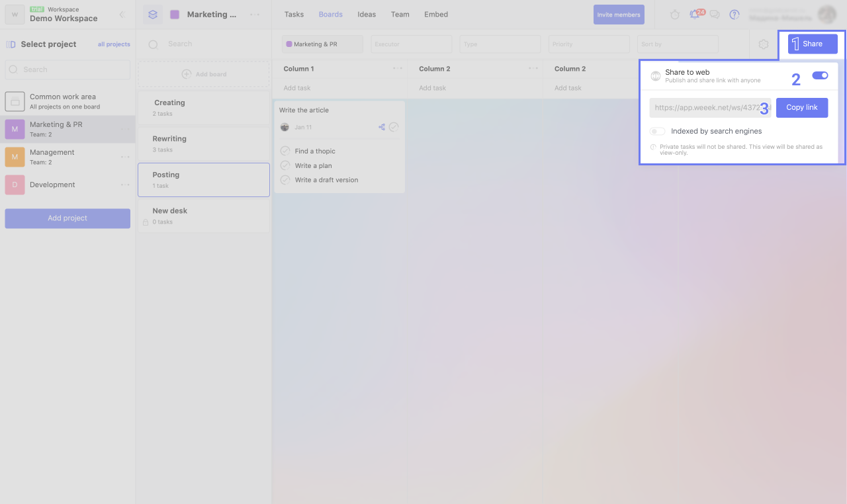Image resolution: width=847 pixels, height=504 pixels.
Task: Click the purple Marketing project color swatch
Action: [175, 15]
